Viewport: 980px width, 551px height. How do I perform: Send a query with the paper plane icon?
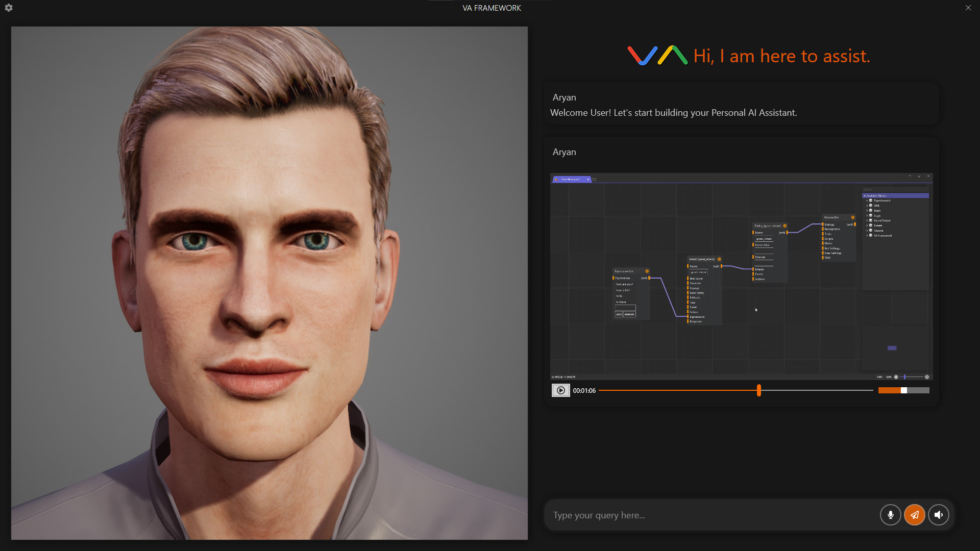tap(914, 515)
